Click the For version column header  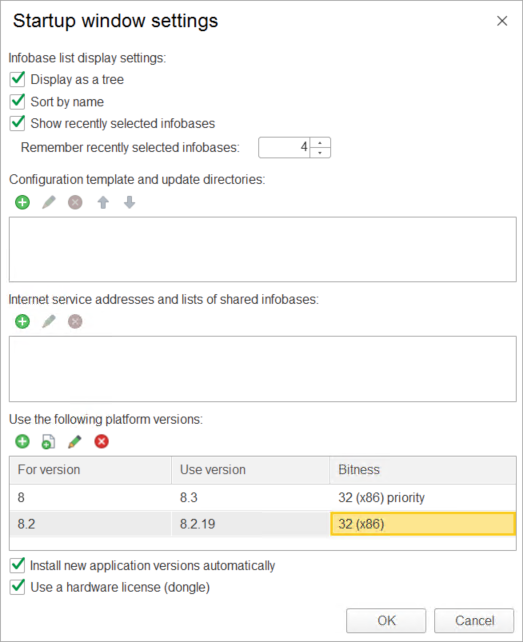pos(90,470)
